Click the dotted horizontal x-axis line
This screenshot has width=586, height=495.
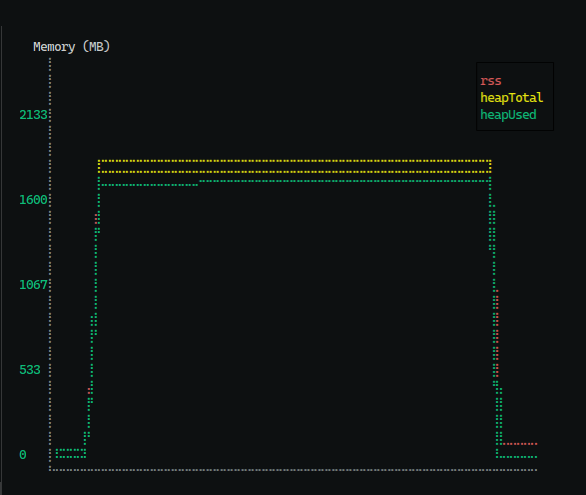[x=293, y=470]
